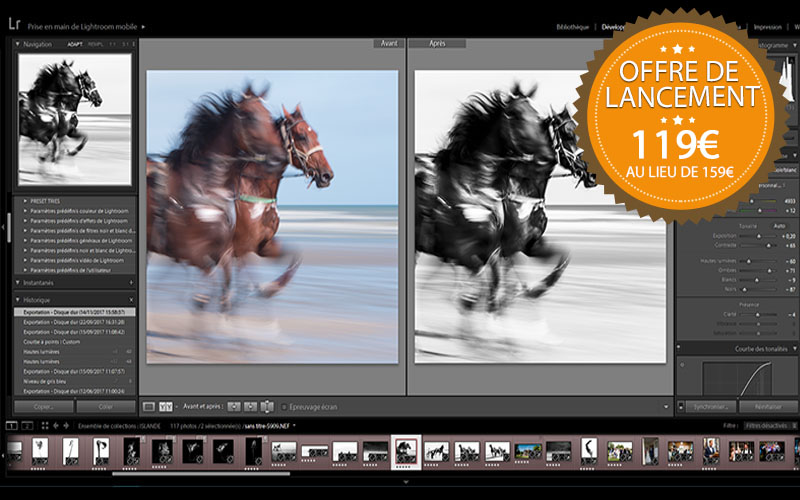Image resolution: width=800 pixels, height=500 pixels.
Task: Select the highlighted horse thumbnail in filmstrip
Action: (x=405, y=451)
